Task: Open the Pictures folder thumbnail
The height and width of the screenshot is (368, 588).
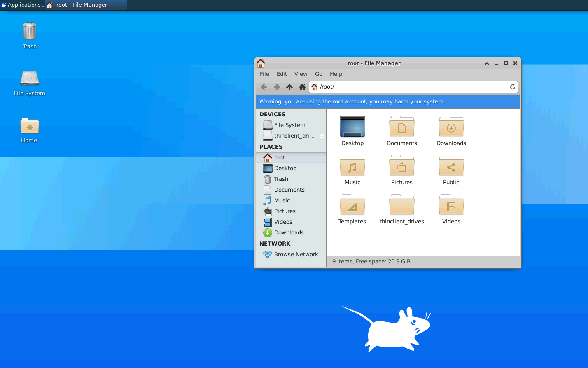Action: pos(401,167)
